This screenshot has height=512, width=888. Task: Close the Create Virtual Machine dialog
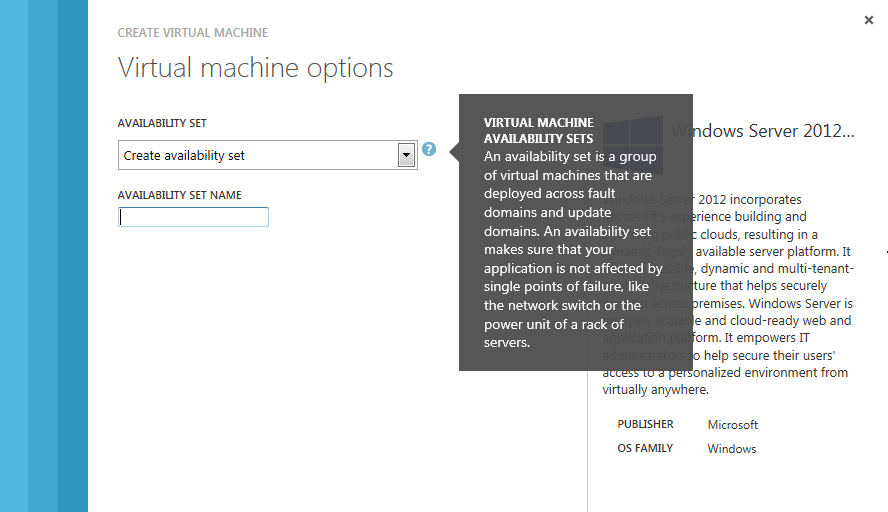pyautogui.click(x=868, y=20)
